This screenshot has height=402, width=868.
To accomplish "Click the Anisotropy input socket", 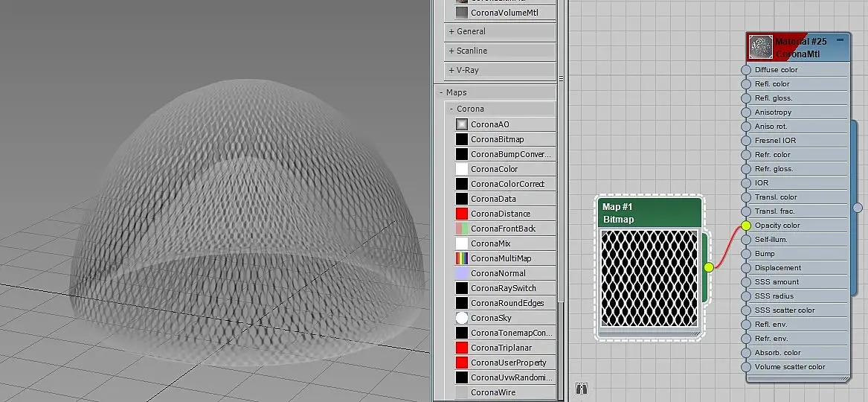I will pyautogui.click(x=746, y=112).
